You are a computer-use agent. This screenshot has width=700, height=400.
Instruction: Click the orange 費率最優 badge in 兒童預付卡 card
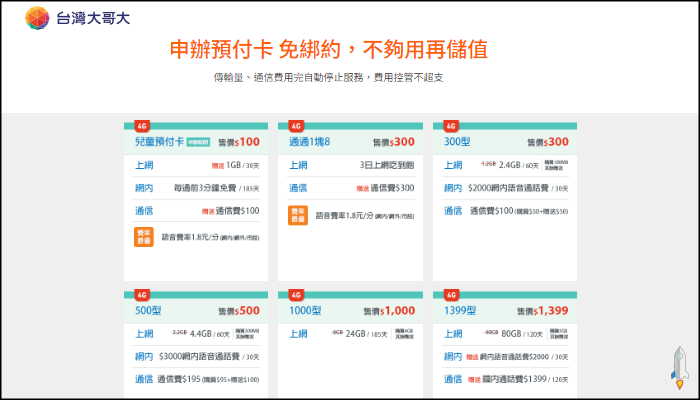[144, 237]
